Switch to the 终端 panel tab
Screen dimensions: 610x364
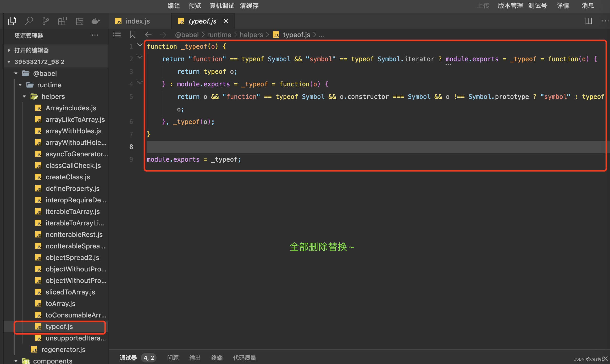217,358
